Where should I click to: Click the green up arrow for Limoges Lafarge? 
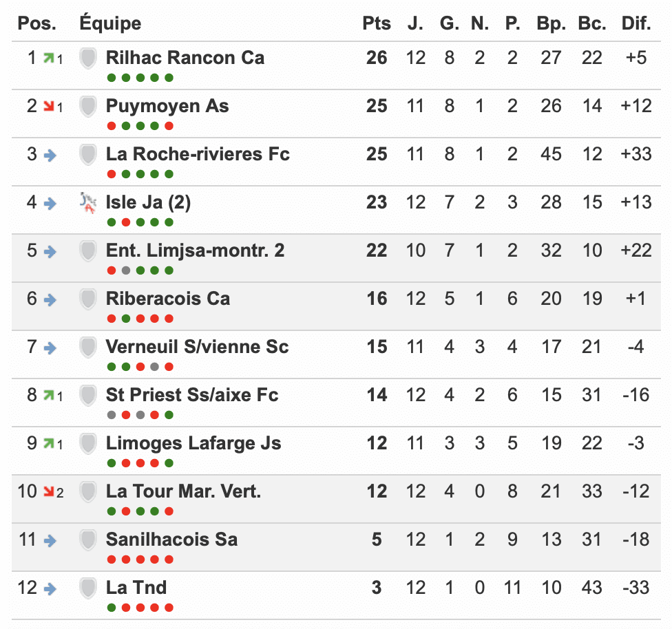pyautogui.click(x=49, y=443)
